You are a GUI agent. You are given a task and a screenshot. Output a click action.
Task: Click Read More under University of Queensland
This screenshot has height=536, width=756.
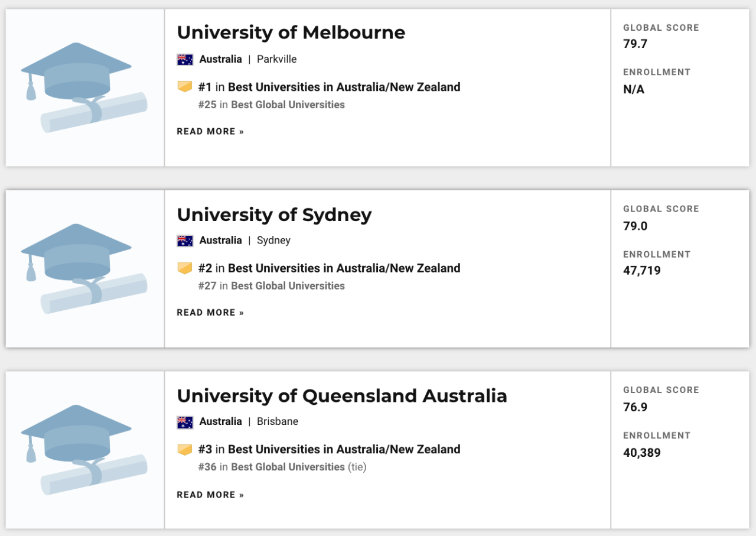210,495
